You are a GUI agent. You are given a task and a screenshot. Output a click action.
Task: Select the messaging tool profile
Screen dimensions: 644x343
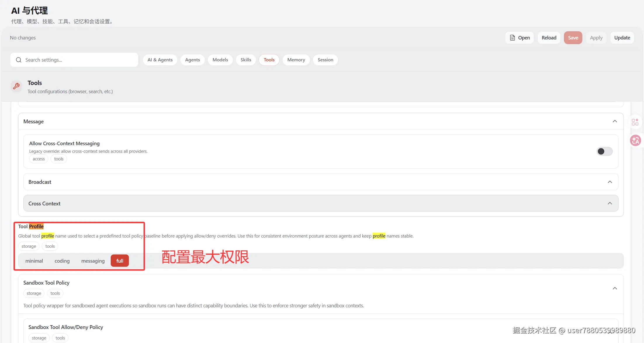click(93, 261)
